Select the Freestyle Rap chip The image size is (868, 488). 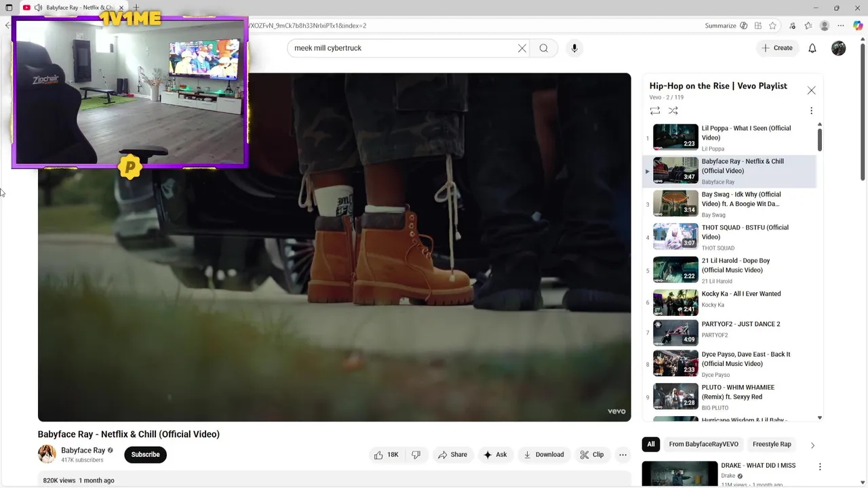point(772,445)
